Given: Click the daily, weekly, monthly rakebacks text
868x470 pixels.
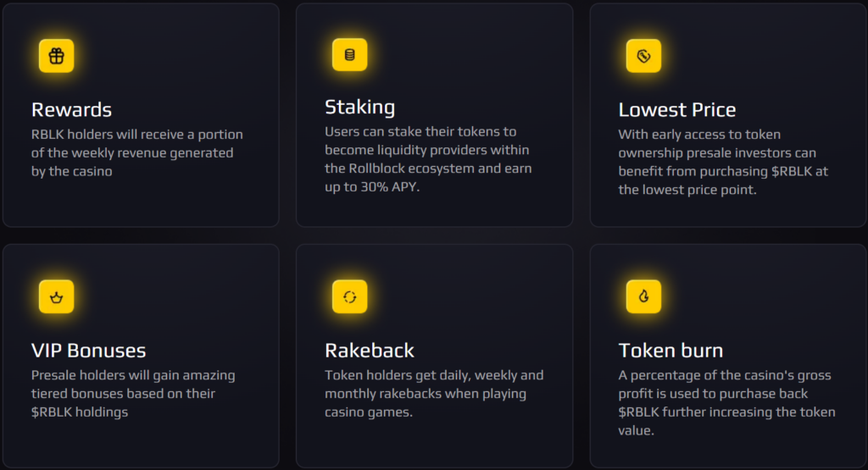Looking at the screenshot, I should point(433,394).
